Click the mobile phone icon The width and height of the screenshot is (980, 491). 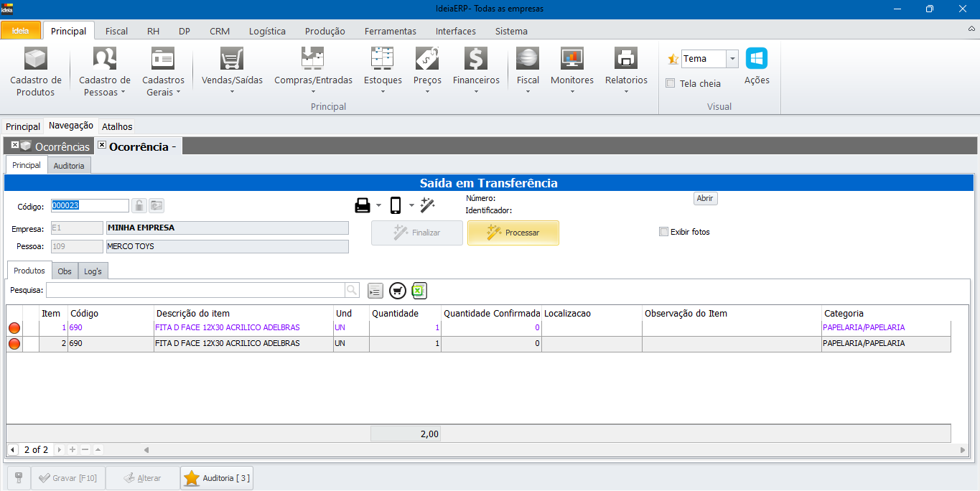[396, 206]
